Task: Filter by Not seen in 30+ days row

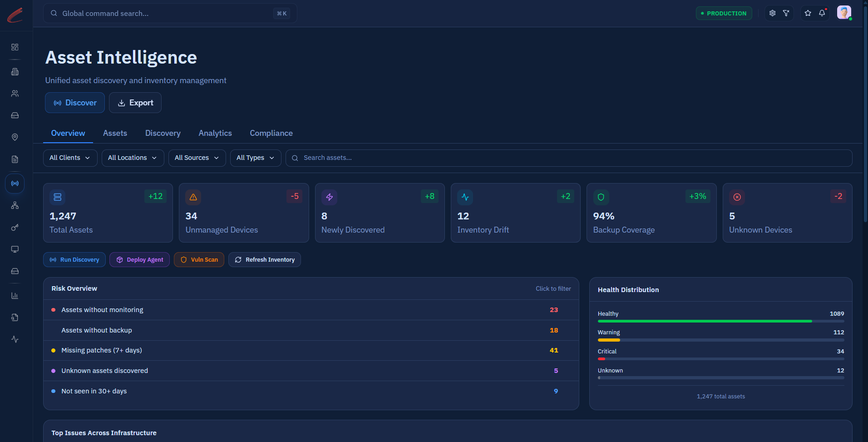Action: [x=311, y=391]
